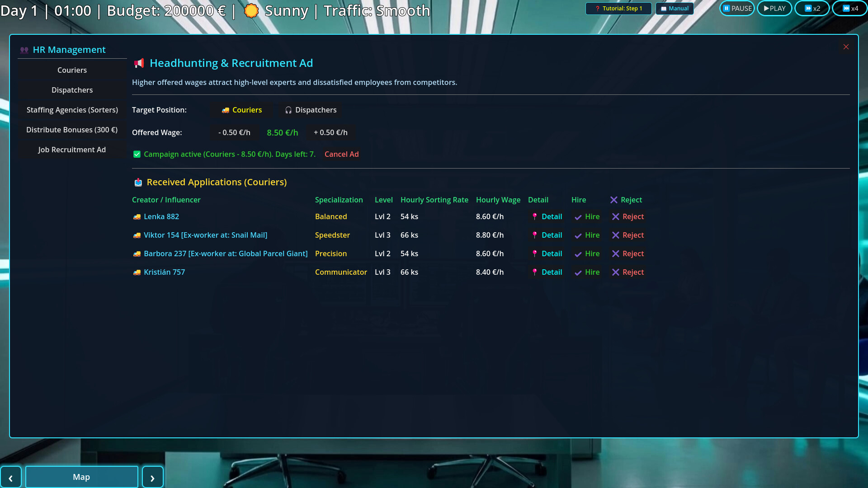Click the 8.80 €/h wage in Viktor's row
Image resolution: width=868 pixels, height=488 pixels.
(x=490, y=235)
